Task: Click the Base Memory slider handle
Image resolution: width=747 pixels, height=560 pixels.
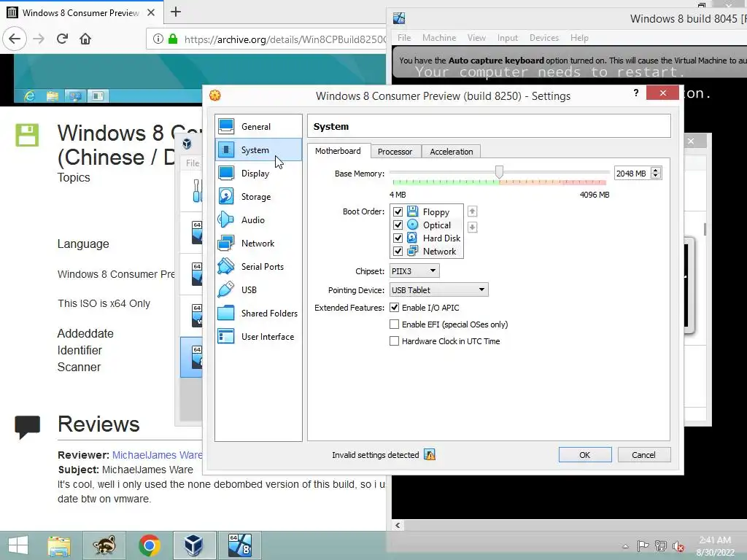Action: tap(499, 172)
